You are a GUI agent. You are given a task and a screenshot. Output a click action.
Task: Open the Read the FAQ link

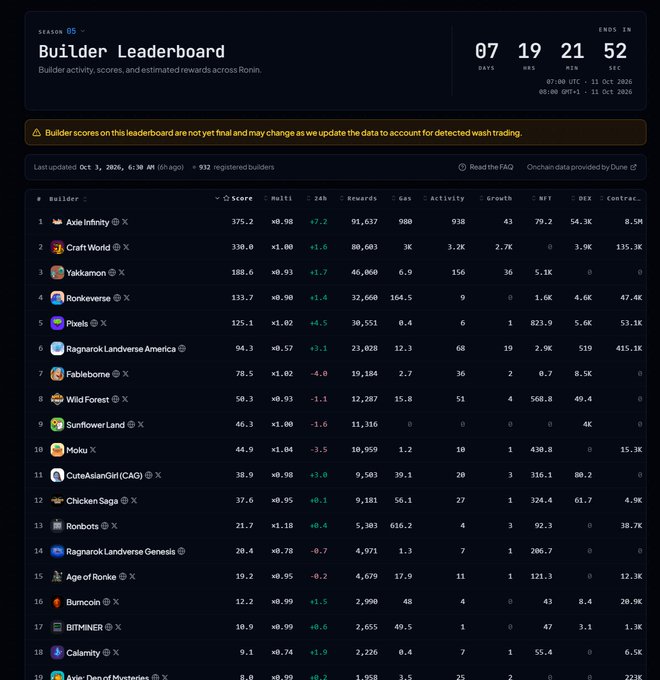[x=486, y=167]
